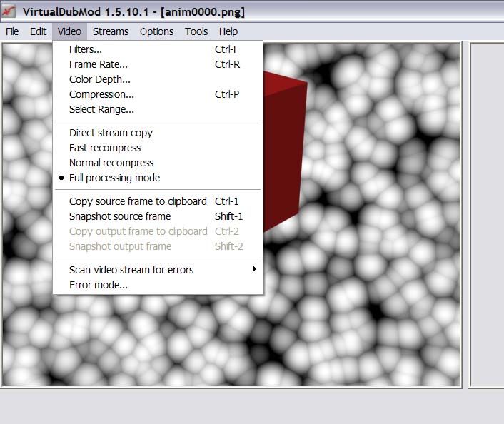Image resolution: width=504 pixels, height=424 pixels.
Task: Switch to Fast recompress mode
Action: [158, 148]
